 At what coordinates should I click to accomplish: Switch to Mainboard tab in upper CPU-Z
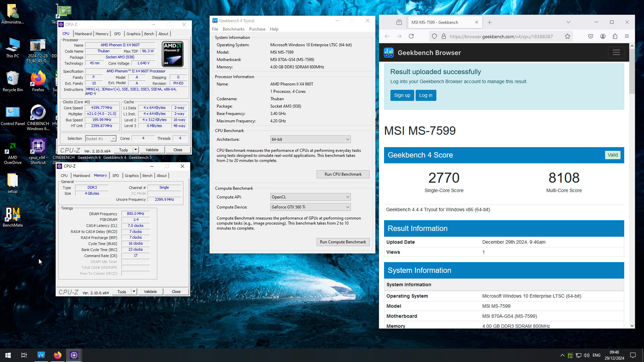(83, 34)
